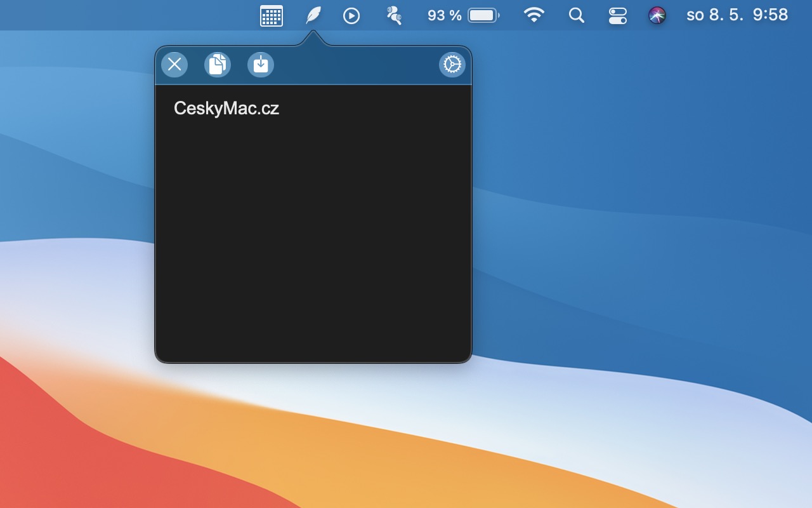Click the 93 % battery percentage text
The width and height of the screenshot is (812, 508).
444,15
